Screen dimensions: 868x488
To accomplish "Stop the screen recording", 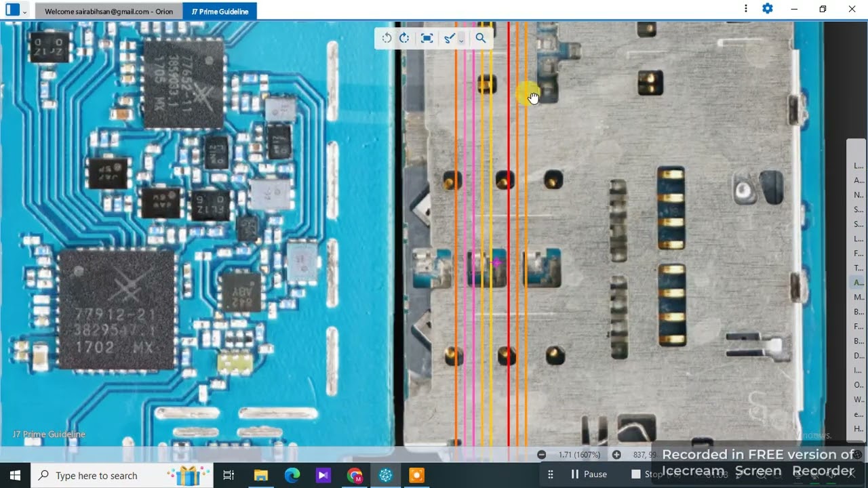I will [646, 474].
